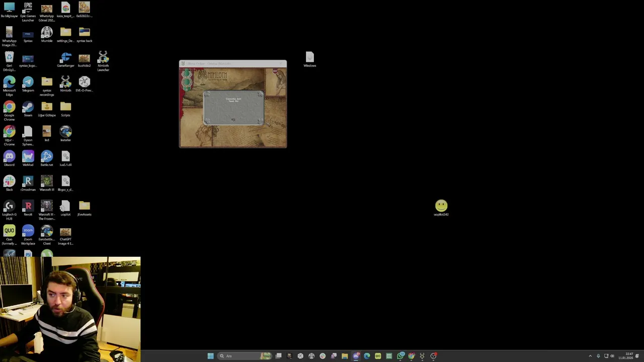Open the jEveAssets folder
This screenshot has width=644, height=362.
point(84,208)
